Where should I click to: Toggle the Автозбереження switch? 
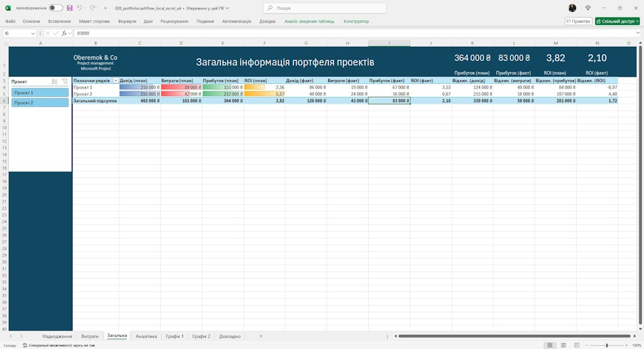coord(56,8)
